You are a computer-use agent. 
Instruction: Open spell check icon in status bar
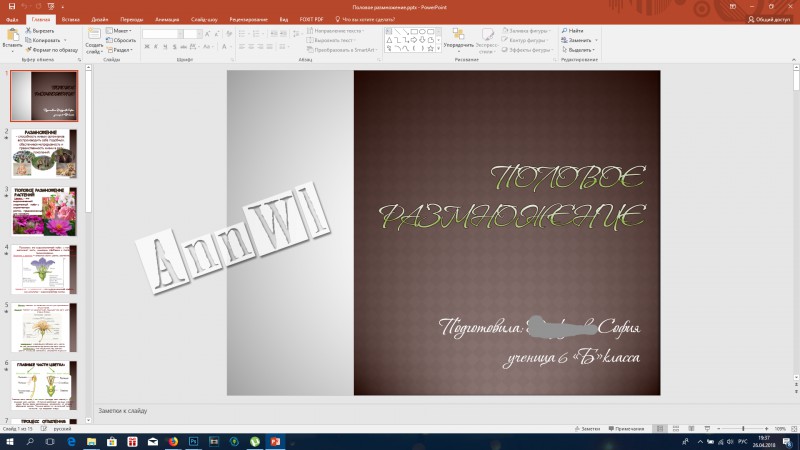(44, 429)
